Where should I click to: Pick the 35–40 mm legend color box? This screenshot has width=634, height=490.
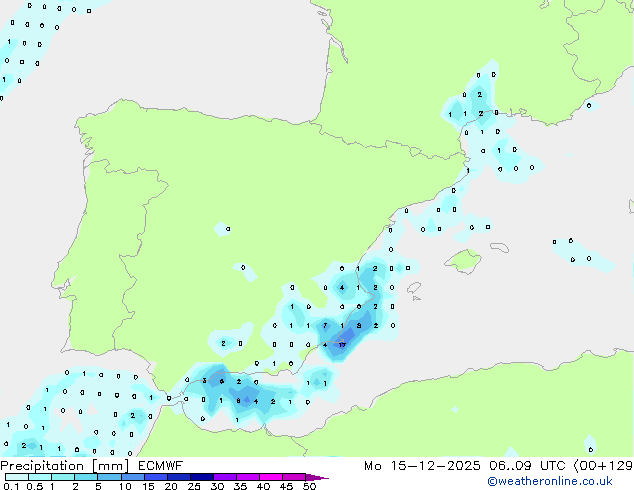(248, 477)
